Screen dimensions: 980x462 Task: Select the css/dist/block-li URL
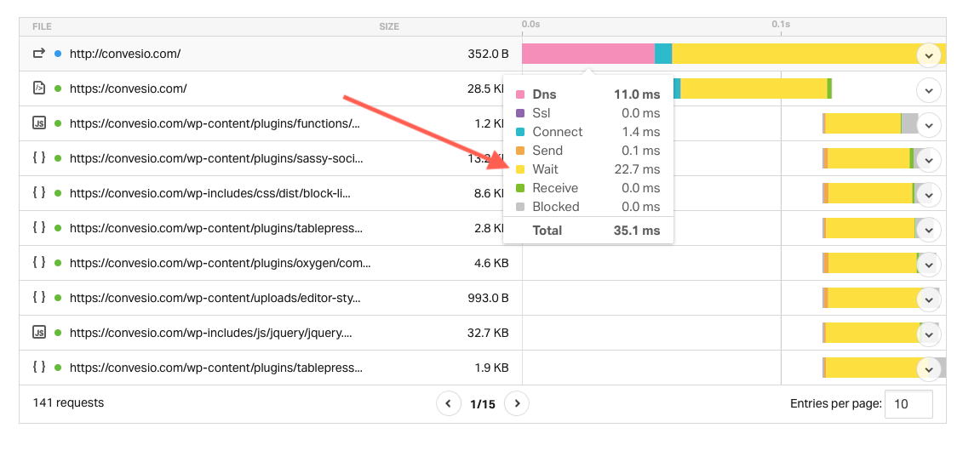point(210,193)
